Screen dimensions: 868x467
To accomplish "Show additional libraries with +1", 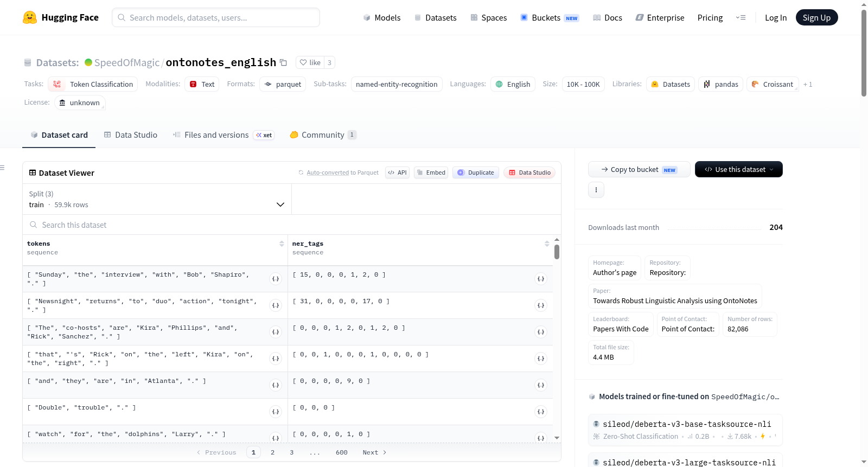I will 808,84.
